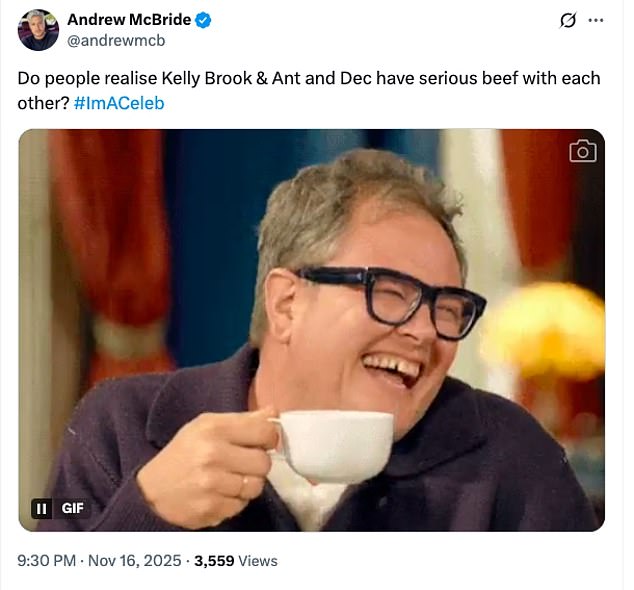This screenshot has width=634, height=590.
Task: Click the words "serious beef" in the tweet
Action: tap(458, 78)
